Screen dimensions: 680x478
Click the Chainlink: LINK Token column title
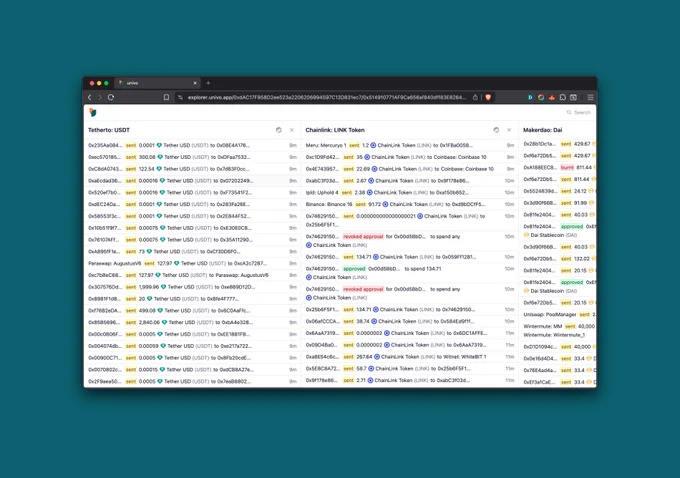coord(335,130)
